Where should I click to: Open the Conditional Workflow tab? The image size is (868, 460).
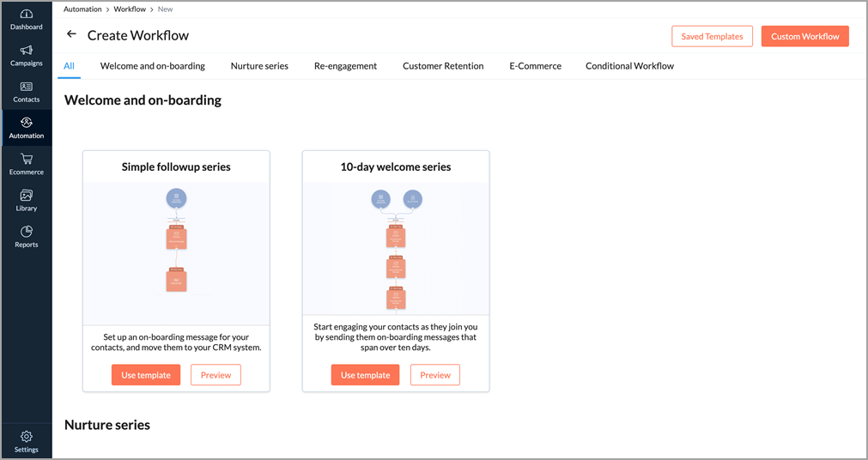[x=629, y=66]
